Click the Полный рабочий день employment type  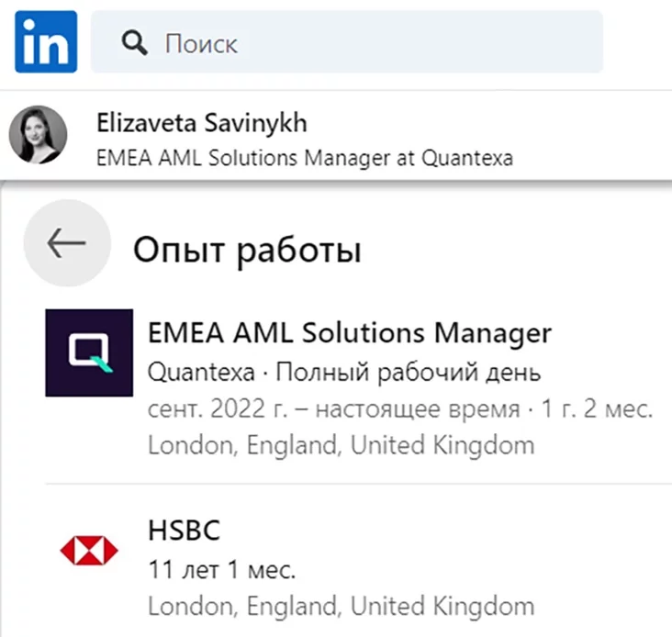click(x=409, y=374)
